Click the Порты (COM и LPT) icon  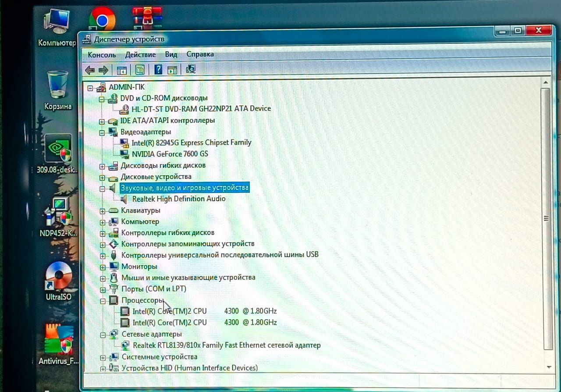[114, 289]
